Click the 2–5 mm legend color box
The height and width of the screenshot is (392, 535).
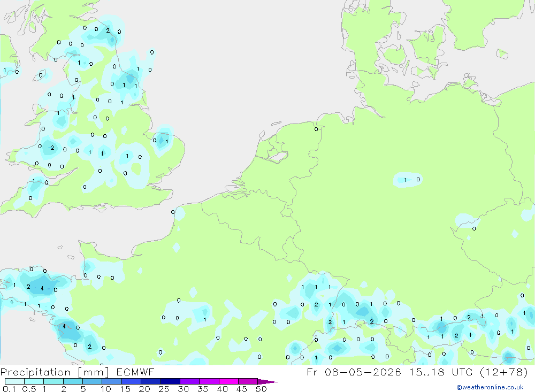click(x=73, y=381)
